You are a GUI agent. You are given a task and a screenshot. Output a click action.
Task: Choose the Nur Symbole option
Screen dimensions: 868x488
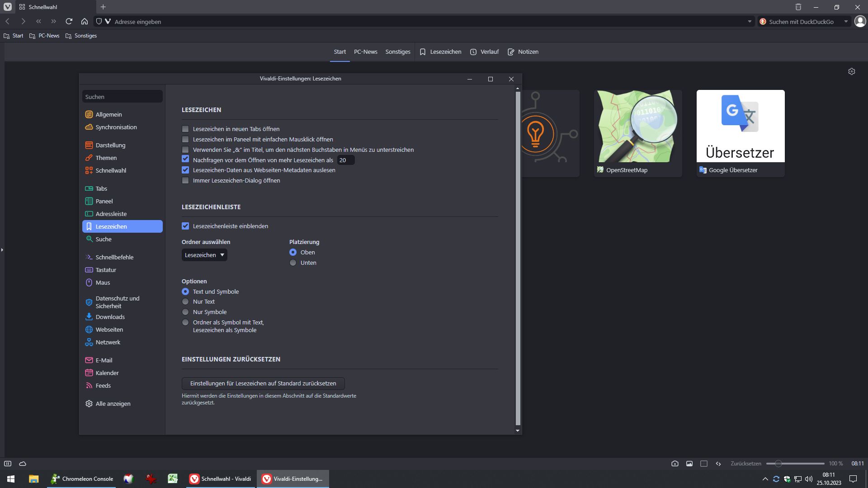[x=185, y=312]
